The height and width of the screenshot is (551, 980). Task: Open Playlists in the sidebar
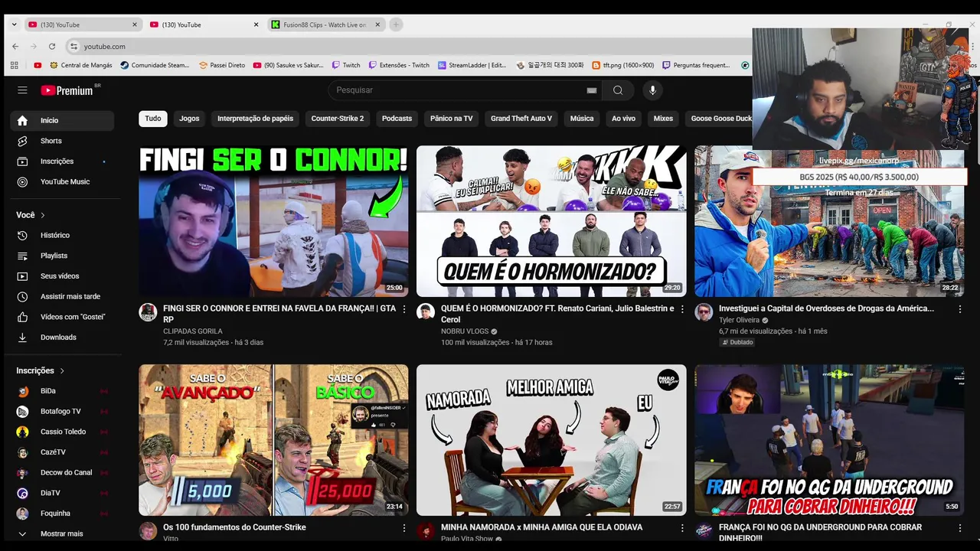(x=62, y=256)
